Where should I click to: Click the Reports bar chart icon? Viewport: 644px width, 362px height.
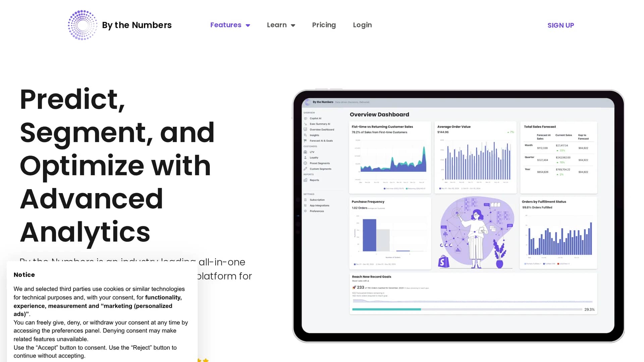[306, 180]
